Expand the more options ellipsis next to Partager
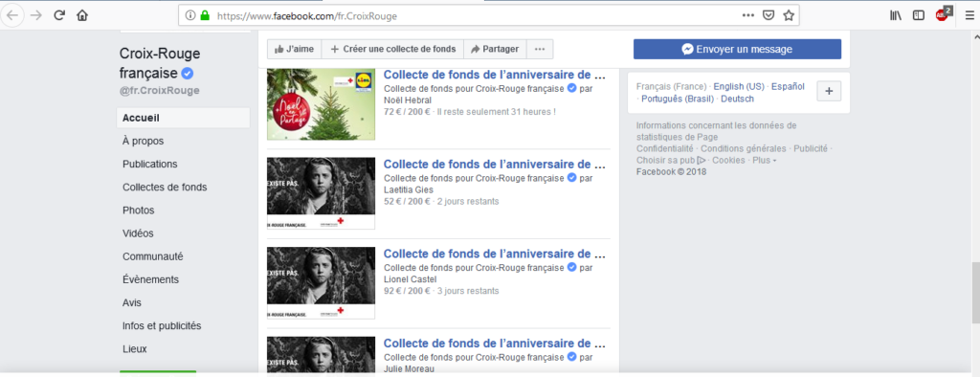The width and height of the screenshot is (980, 377). (x=540, y=50)
